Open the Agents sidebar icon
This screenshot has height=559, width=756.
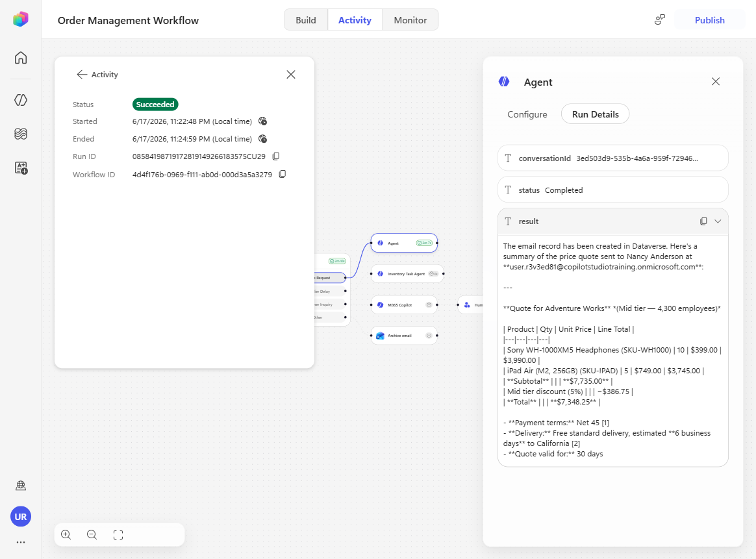coord(21,100)
